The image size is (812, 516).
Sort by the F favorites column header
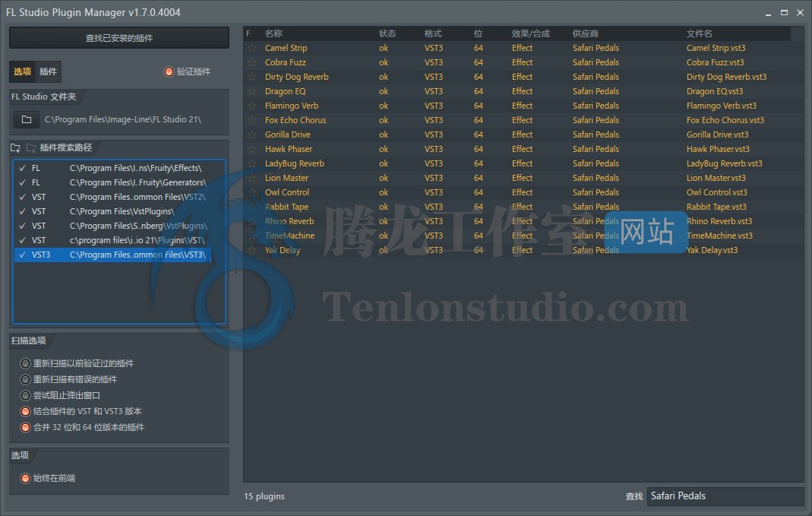click(248, 33)
